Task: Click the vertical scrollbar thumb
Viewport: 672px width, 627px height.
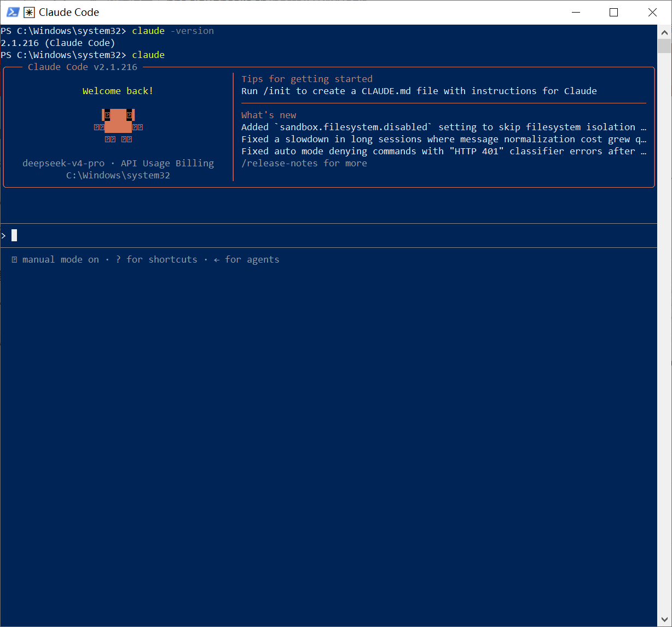Action: tap(664, 46)
